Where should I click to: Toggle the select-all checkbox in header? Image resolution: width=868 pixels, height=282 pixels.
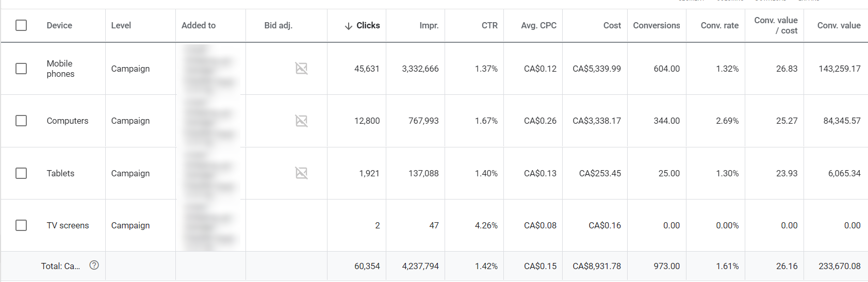21,25
